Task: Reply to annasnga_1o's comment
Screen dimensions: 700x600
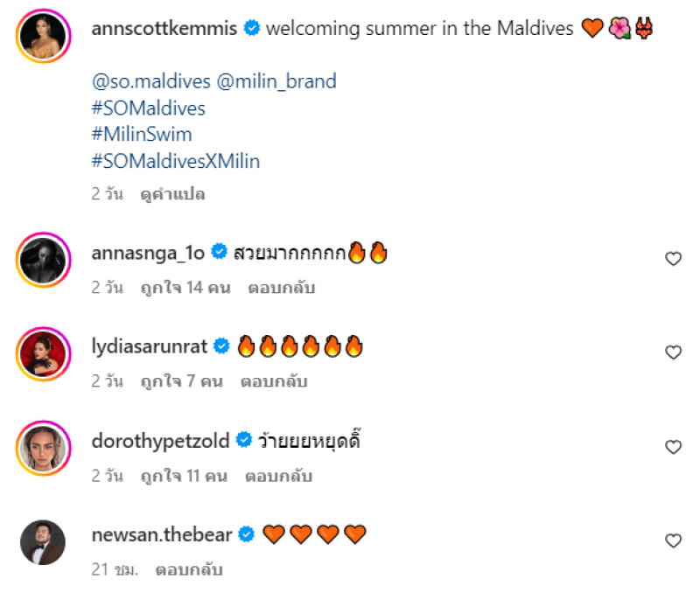Action: 281,288
